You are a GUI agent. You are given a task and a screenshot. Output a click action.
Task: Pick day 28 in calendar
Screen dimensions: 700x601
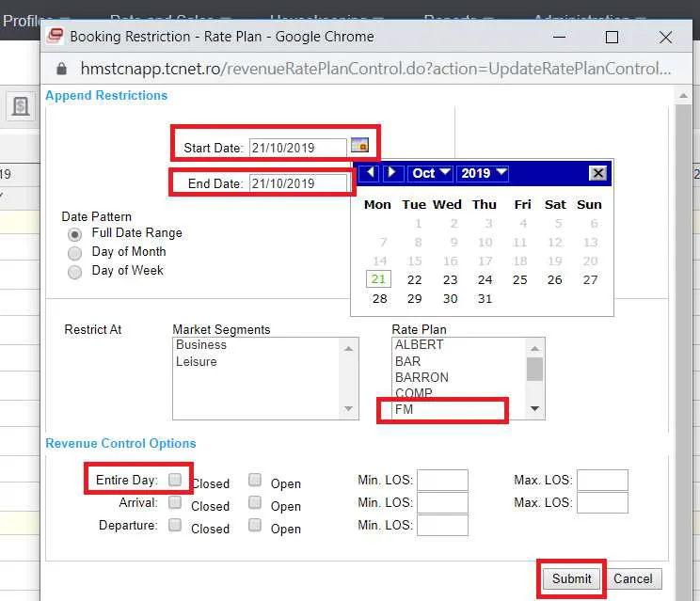379,298
